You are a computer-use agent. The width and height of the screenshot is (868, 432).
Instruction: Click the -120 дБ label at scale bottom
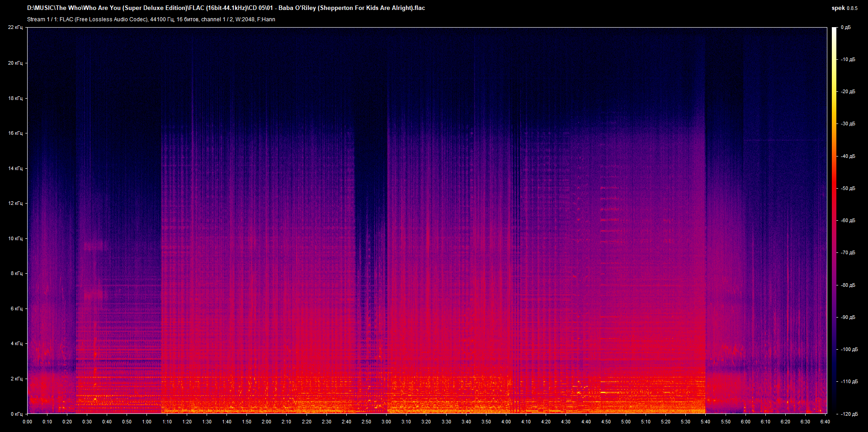[x=849, y=413]
